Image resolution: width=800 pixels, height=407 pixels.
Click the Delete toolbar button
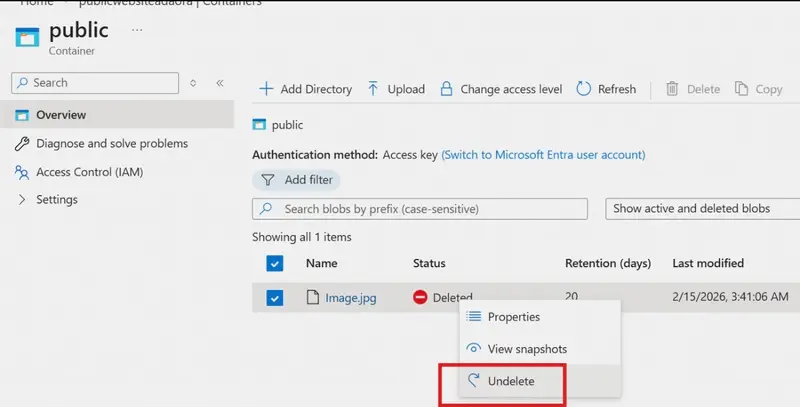[x=692, y=89]
